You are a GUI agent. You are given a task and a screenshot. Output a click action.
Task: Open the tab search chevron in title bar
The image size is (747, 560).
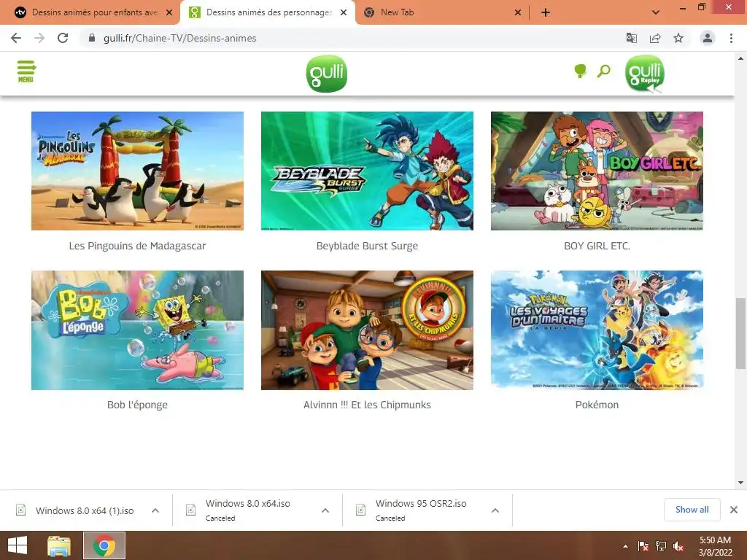pos(656,12)
